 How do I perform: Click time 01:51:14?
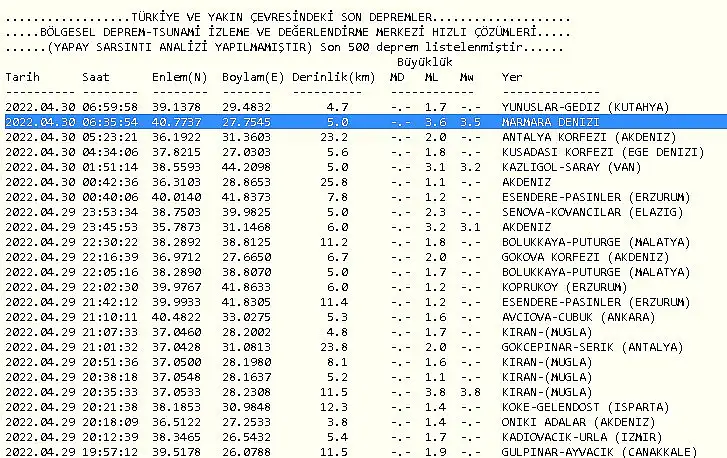tap(110, 167)
